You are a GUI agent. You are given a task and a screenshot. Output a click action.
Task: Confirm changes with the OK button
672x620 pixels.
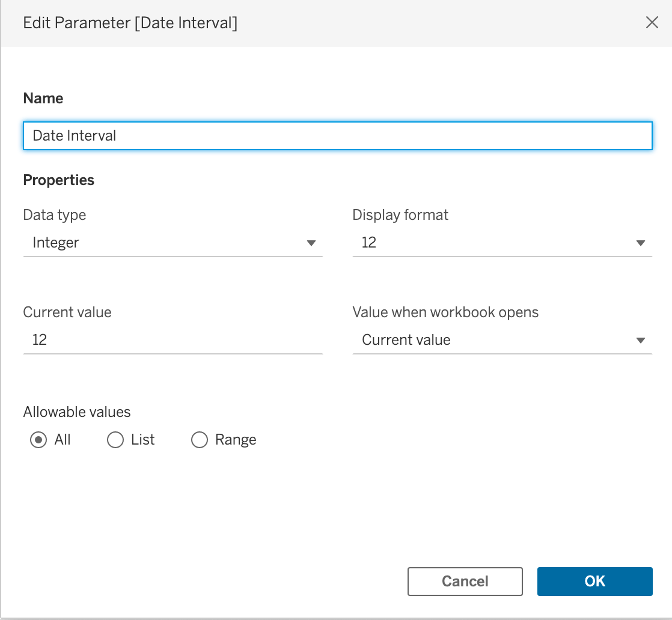pyautogui.click(x=595, y=582)
